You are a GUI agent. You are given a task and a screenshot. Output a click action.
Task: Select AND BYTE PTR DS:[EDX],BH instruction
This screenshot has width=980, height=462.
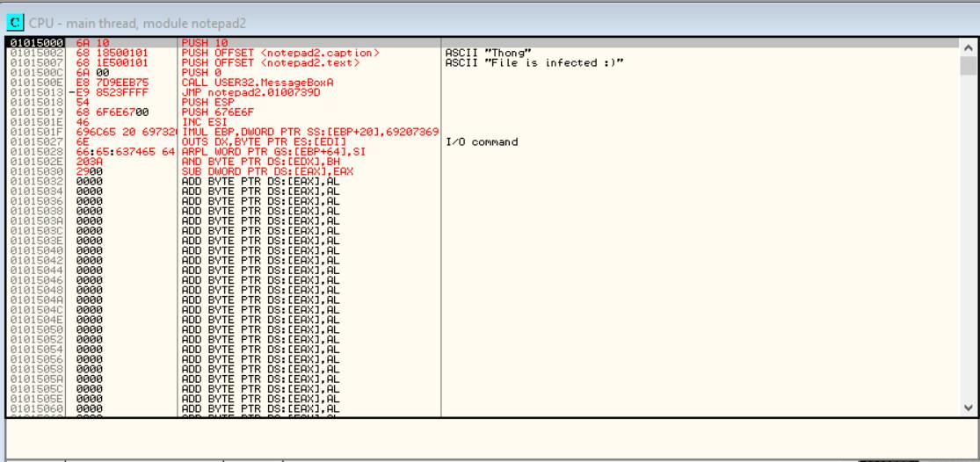261,162
